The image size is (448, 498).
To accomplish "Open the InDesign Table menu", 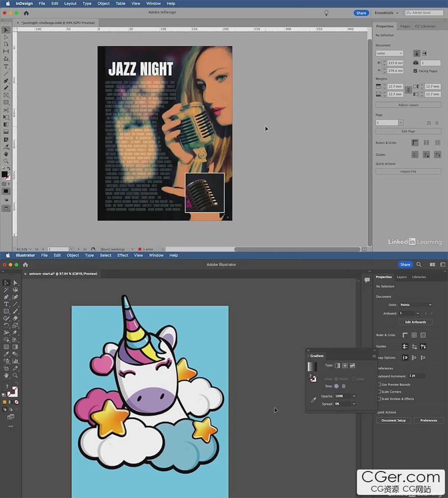I will pyautogui.click(x=121, y=4).
